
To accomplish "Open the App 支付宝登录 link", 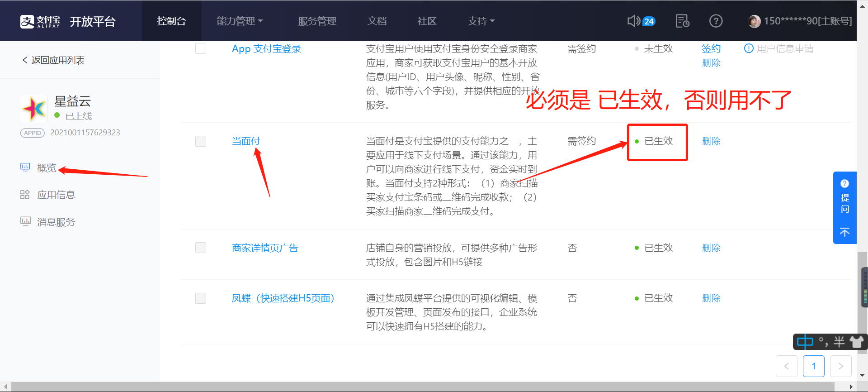I will click(x=266, y=49).
